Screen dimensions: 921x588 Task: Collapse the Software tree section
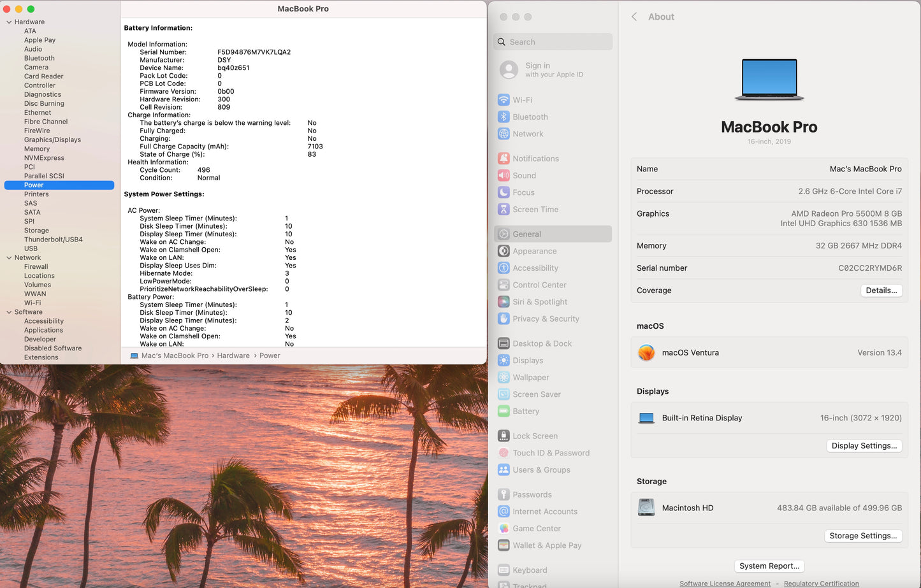click(9, 312)
